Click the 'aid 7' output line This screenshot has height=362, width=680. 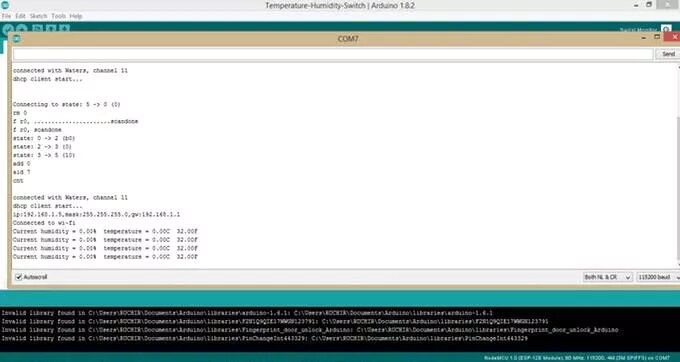click(22, 172)
